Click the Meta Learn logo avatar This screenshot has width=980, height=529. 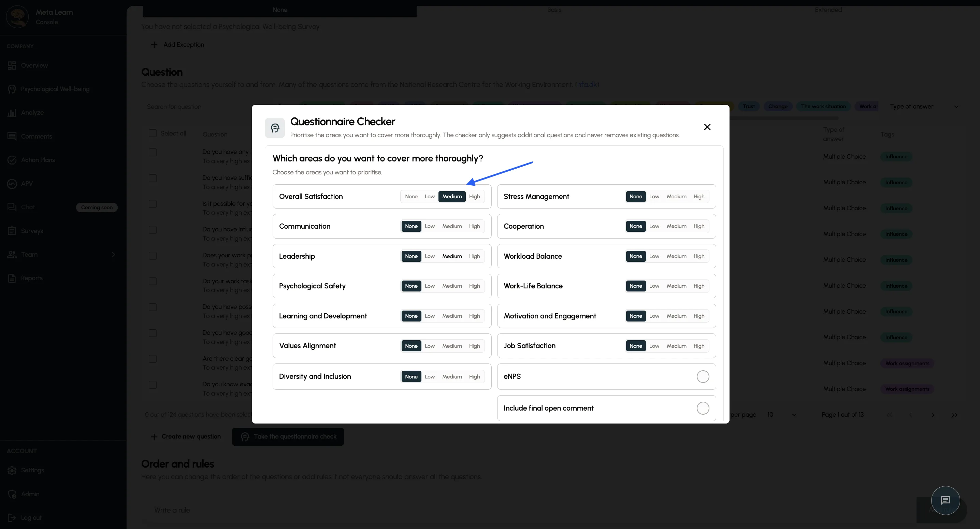(17, 17)
